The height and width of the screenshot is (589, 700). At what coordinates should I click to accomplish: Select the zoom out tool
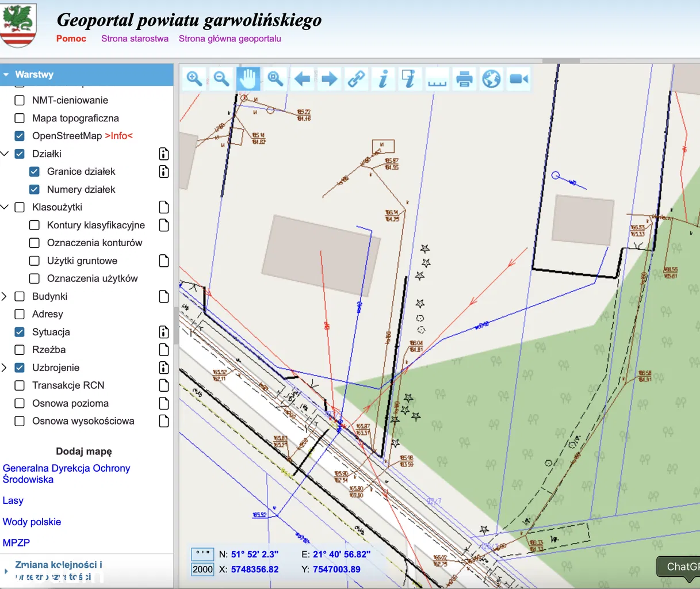[x=221, y=79]
